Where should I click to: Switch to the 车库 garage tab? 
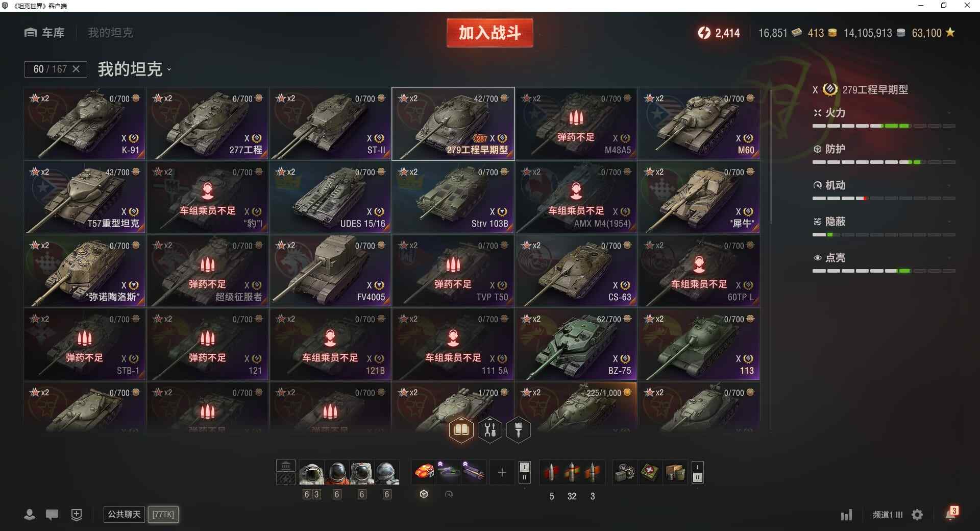44,33
